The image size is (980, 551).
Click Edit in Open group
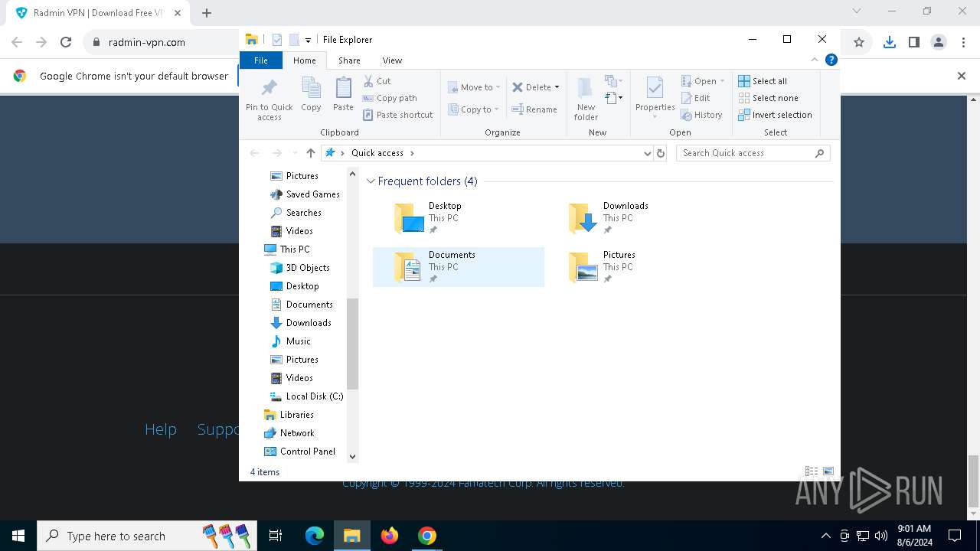[x=695, y=98]
